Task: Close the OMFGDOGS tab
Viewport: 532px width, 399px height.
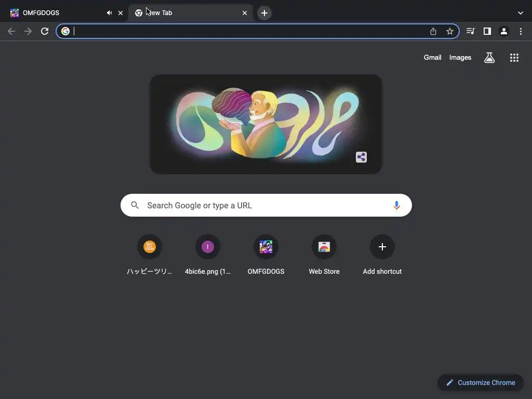Action: (x=121, y=13)
